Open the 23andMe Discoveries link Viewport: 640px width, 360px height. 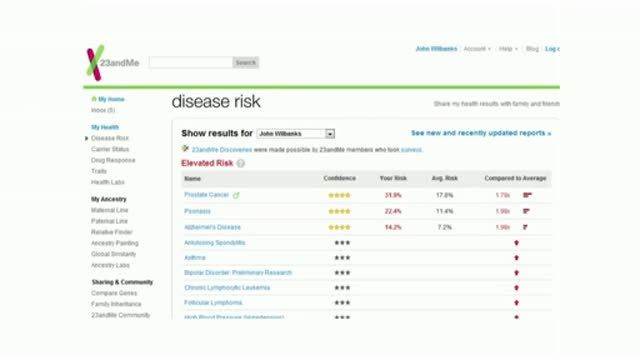pyautogui.click(x=222, y=150)
